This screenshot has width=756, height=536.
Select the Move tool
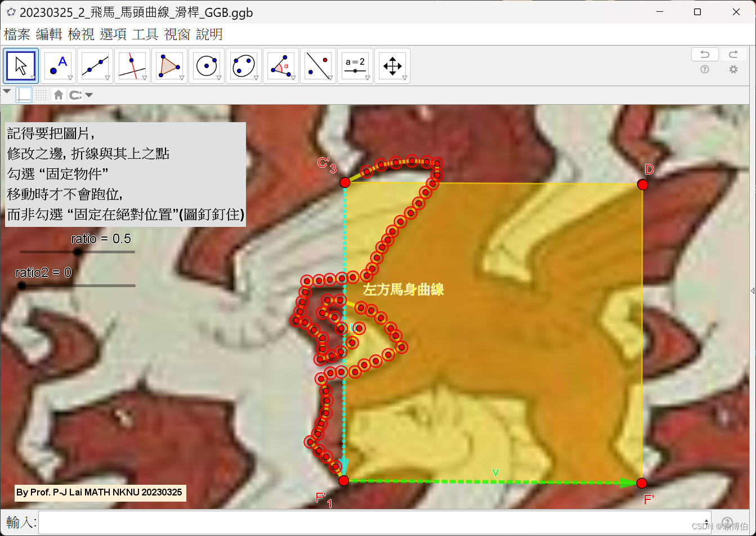[x=20, y=66]
